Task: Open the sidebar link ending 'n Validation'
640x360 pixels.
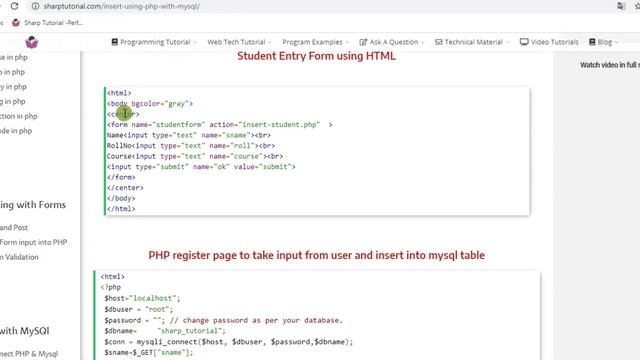Action: (19, 257)
